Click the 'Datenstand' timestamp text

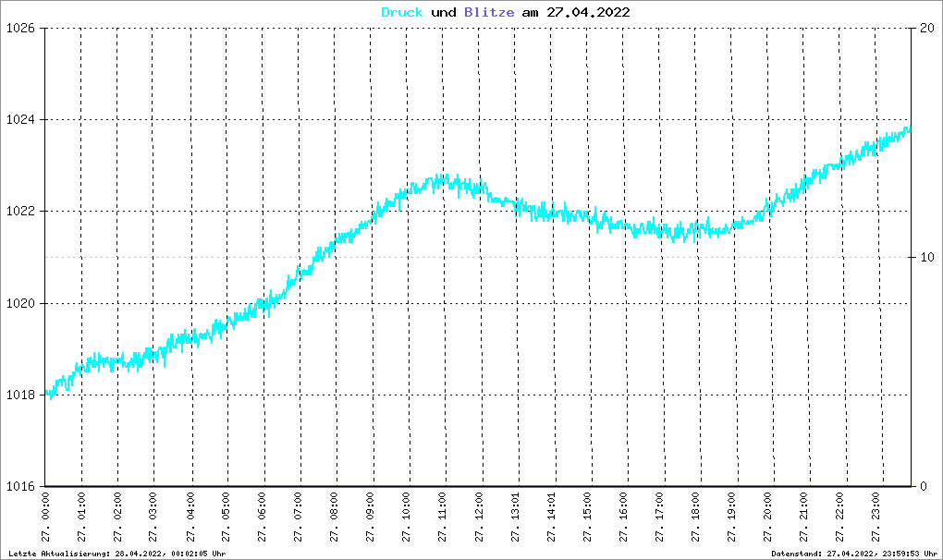(854, 554)
